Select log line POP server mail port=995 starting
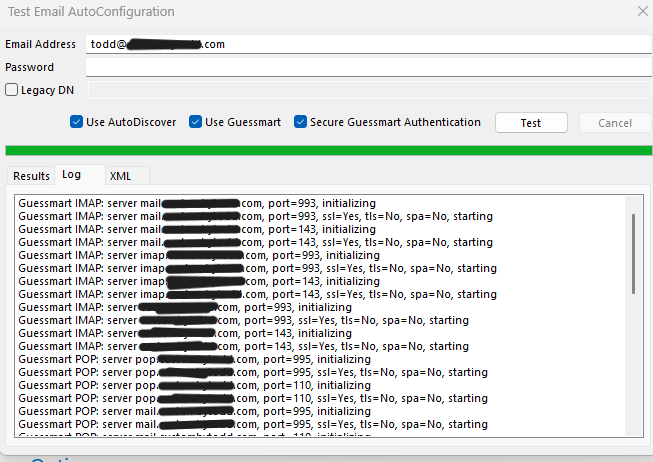Image resolution: width=653 pixels, height=462 pixels. [x=253, y=424]
